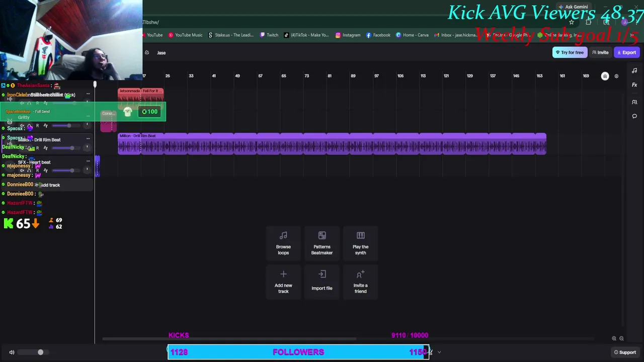Open Drill Rim Beat automation icon

(x=46, y=148)
